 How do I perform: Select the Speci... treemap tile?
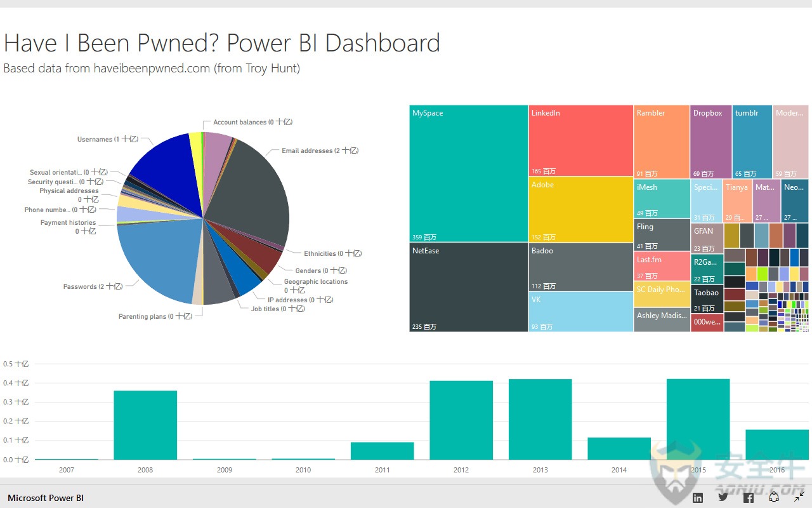[706, 201]
